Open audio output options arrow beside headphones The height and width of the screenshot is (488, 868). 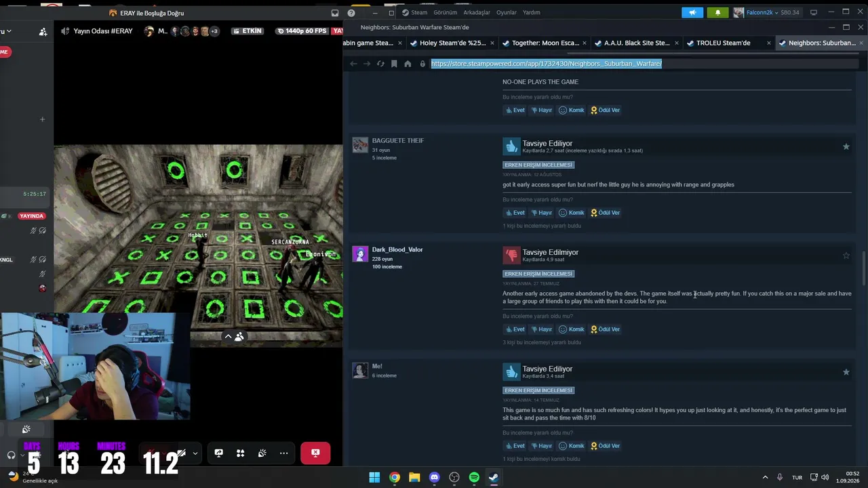tap(24, 455)
